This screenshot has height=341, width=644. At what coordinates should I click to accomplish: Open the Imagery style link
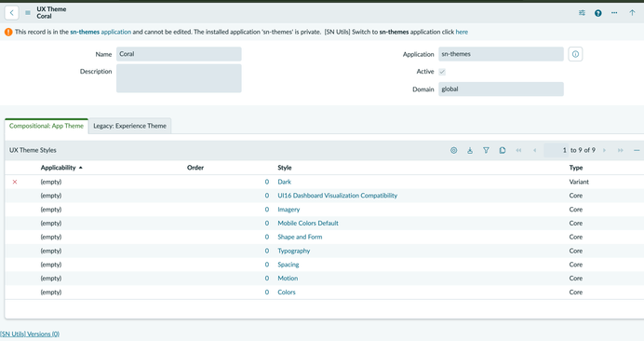[288, 210]
